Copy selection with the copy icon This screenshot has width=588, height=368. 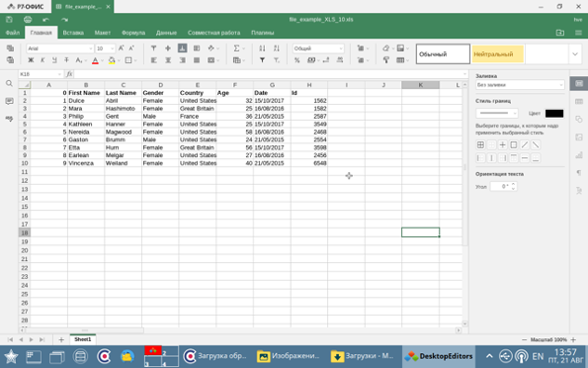pyautogui.click(x=11, y=48)
